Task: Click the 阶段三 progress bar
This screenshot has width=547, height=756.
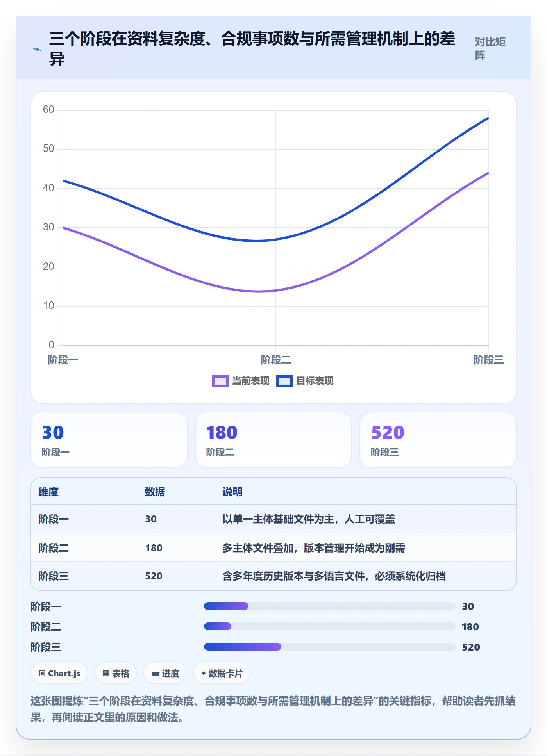Action: [330, 647]
